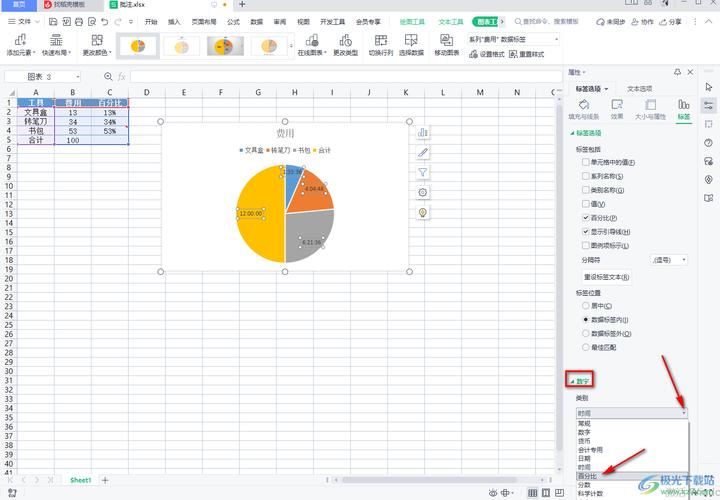720x500 pixels.
Task: Expand the chart styles gallery more arrow
Action: (x=291, y=46)
